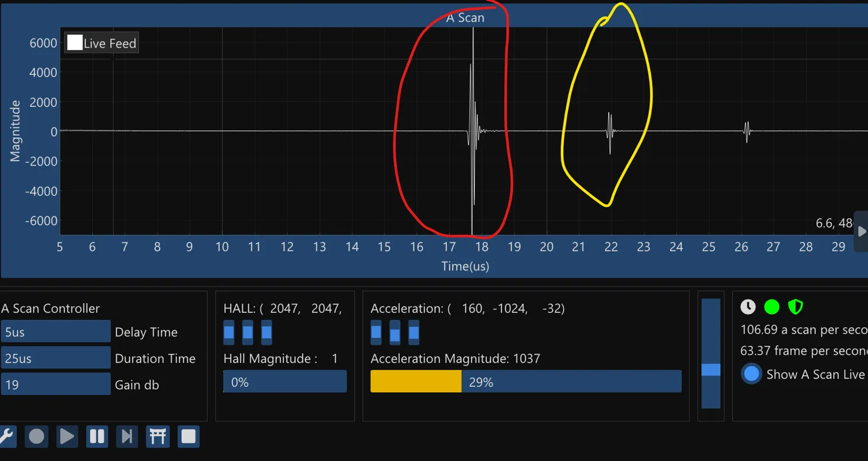Click the step-forward skip icon
This screenshot has height=461, width=868.
[x=127, y=436]
